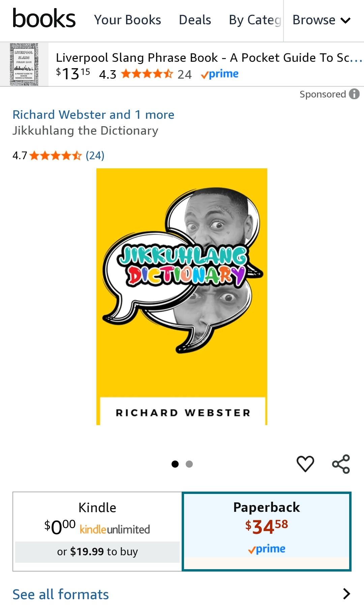Tap the Jikkuhlang Dictionary cover image
Viewport: 364px width, 610px height.
tap(182, 297)
